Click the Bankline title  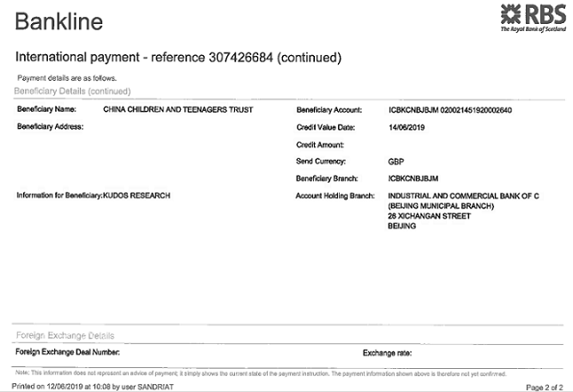(59, 21)
